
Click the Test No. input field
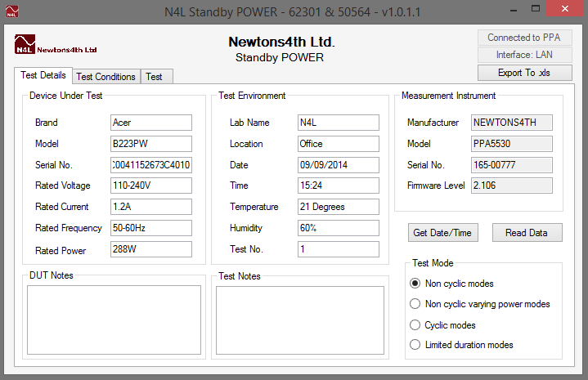click(339, 249)
